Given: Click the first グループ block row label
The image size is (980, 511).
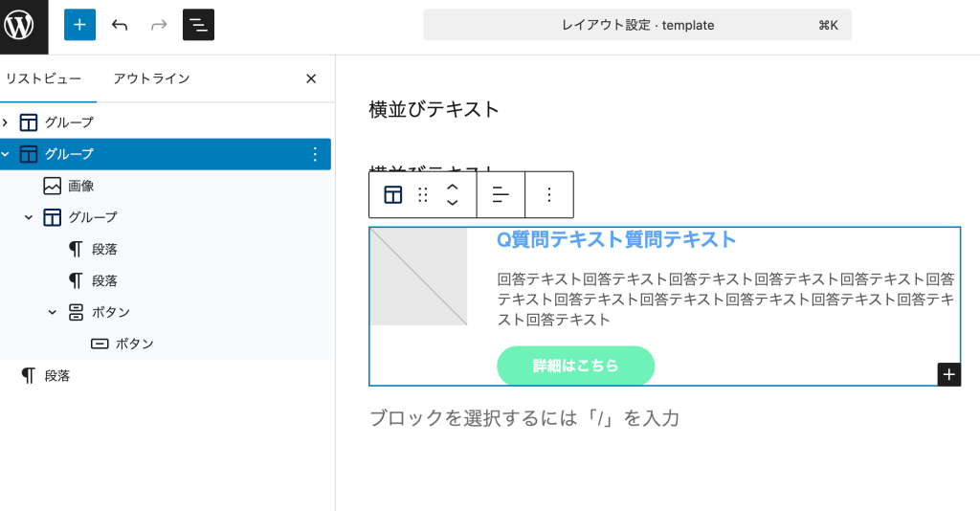Looking at the screenshot, I should [x=69, y=122].
